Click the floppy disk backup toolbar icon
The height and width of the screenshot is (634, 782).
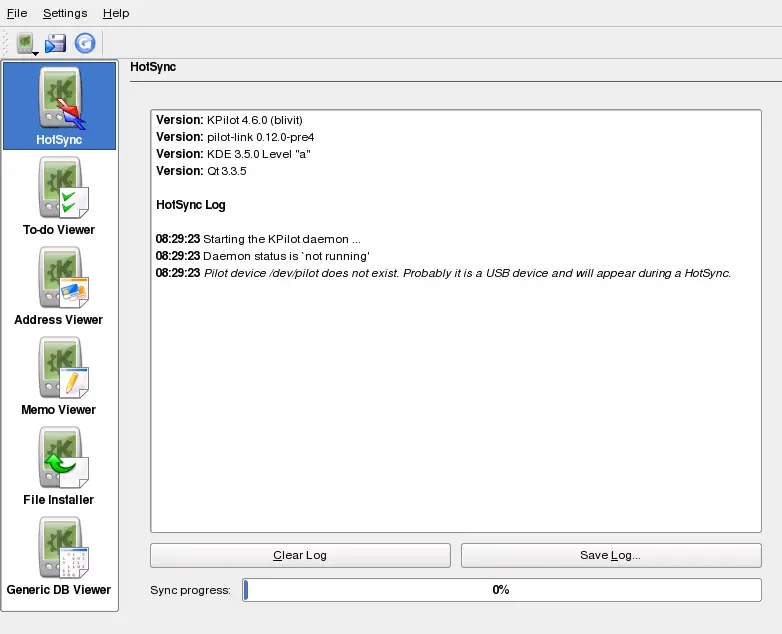pyautogui.click(x=55, y=43)
